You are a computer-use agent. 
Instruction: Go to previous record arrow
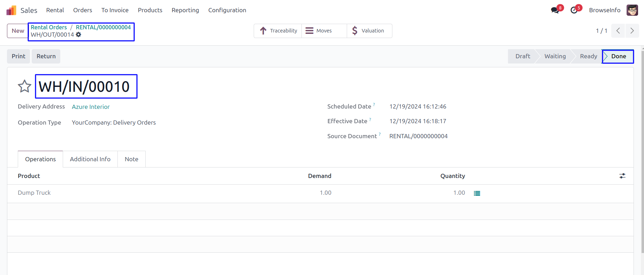point(618,31)
